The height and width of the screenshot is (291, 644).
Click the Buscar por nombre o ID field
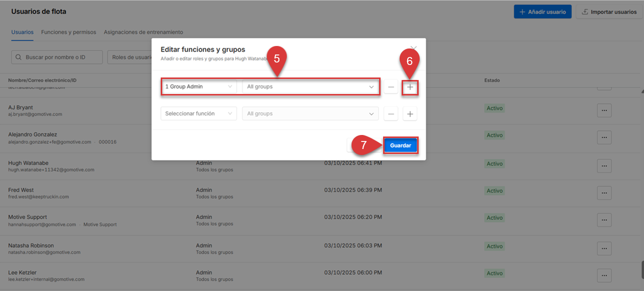pos(57,57)
